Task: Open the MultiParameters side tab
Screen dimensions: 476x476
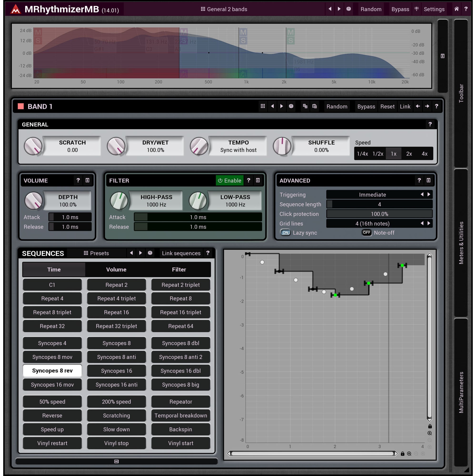Action: point(461,392)
